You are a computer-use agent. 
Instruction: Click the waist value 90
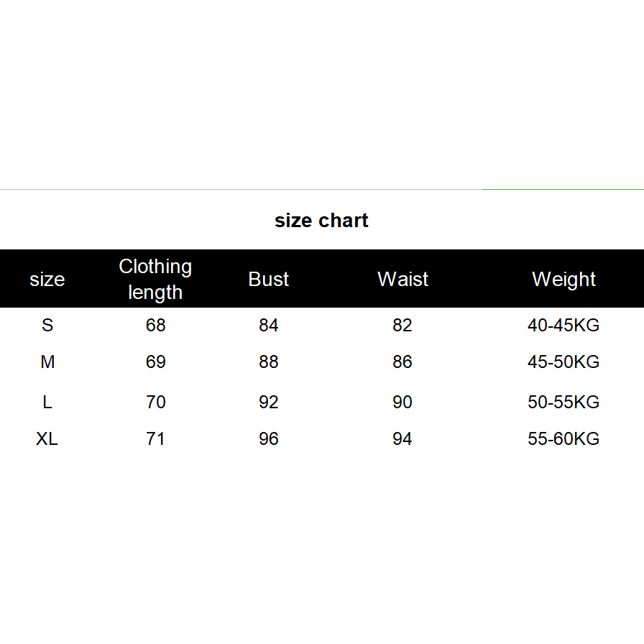coord(402,402)
